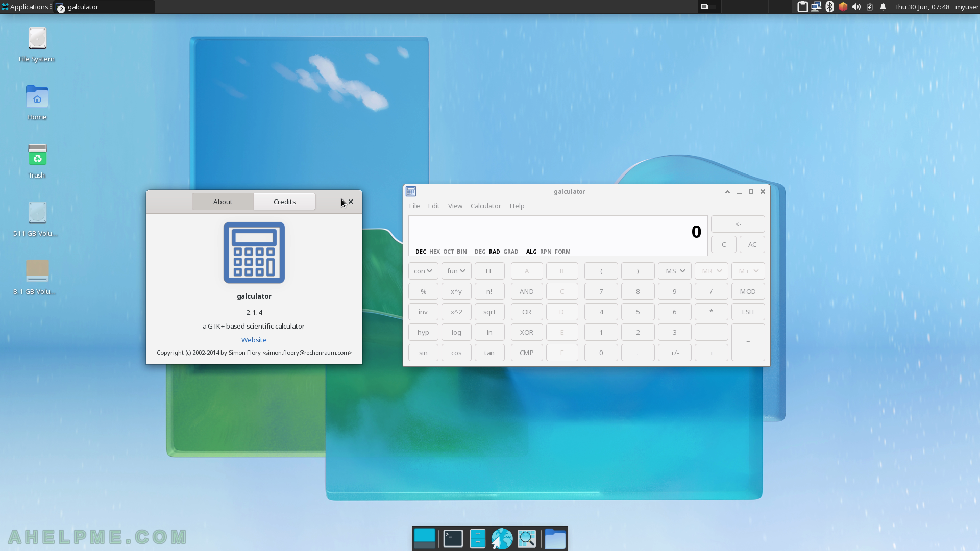
Task: Set angle unit to DEG
Action: point(480,252)
